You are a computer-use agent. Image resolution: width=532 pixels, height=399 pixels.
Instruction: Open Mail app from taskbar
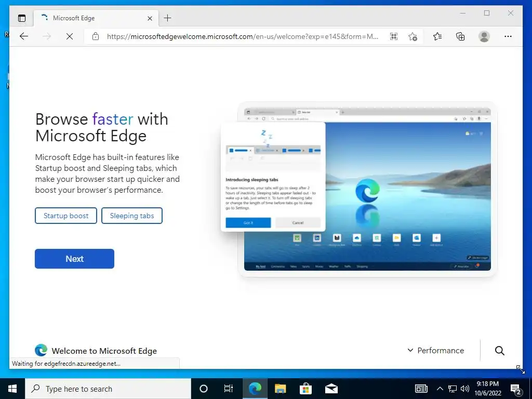point(331,389)
